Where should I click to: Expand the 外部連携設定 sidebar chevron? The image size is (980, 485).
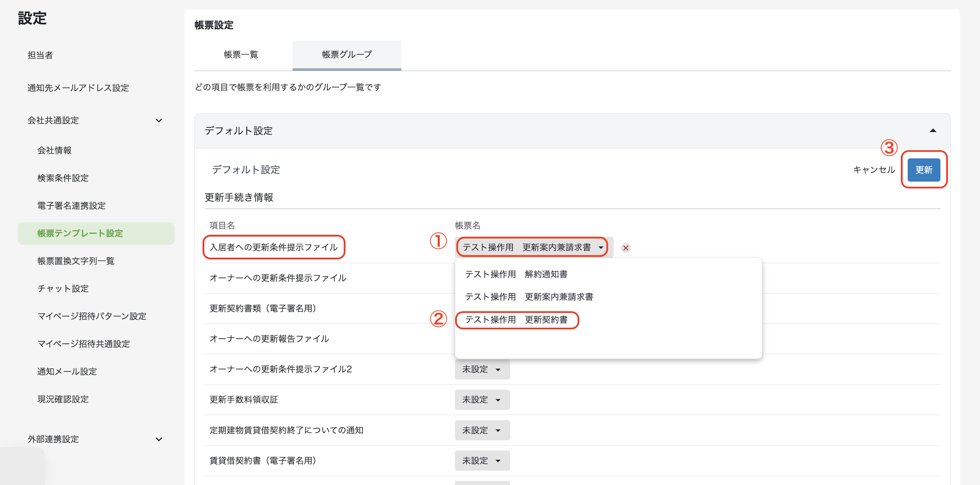159,439
